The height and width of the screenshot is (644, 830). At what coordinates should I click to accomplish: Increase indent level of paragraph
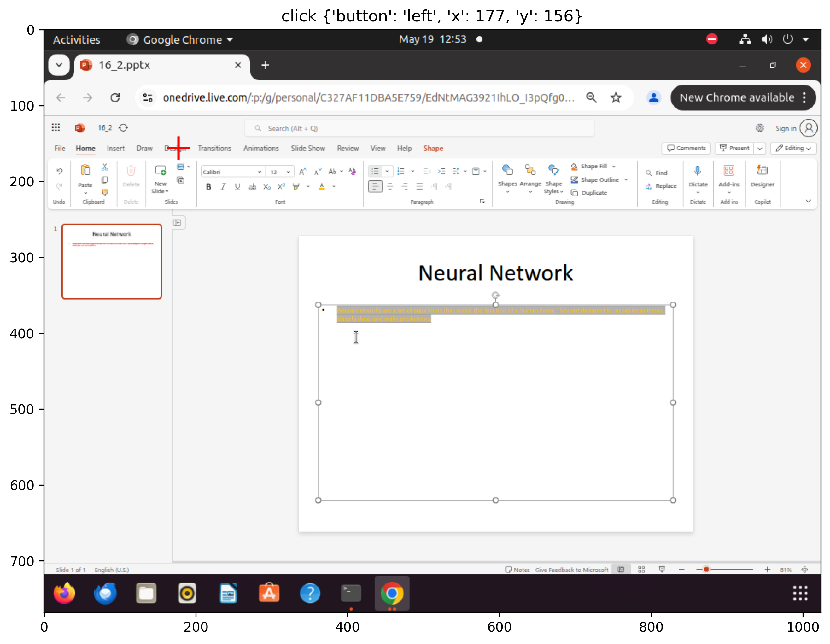441,172
